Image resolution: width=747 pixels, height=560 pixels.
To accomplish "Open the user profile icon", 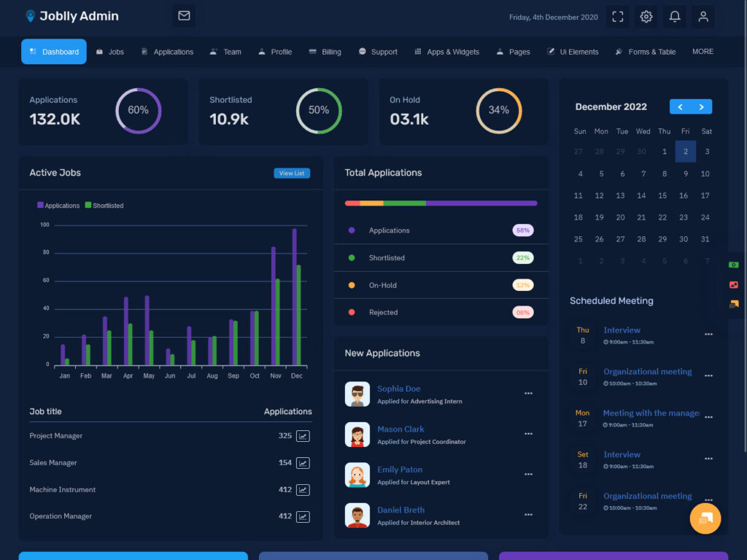I will click(703, 17).
